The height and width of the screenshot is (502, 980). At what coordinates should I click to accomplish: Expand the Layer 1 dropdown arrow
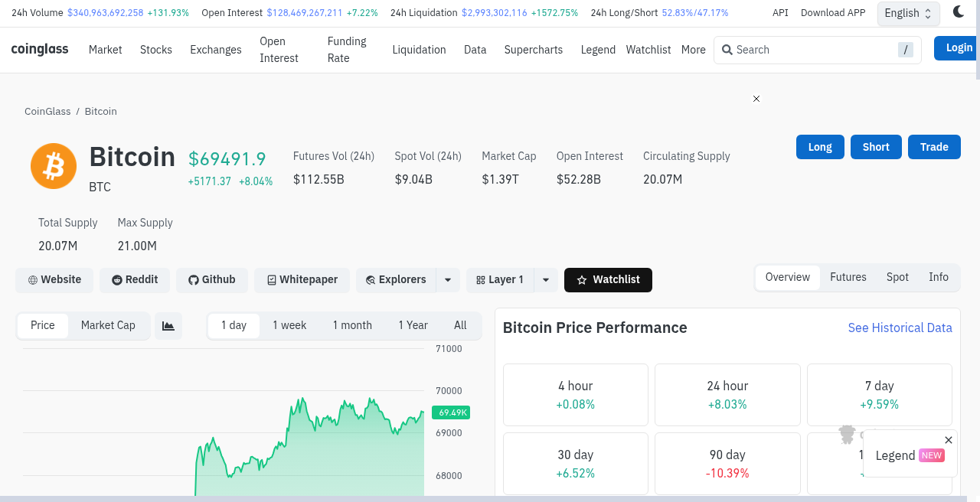[x=546, y=280]
